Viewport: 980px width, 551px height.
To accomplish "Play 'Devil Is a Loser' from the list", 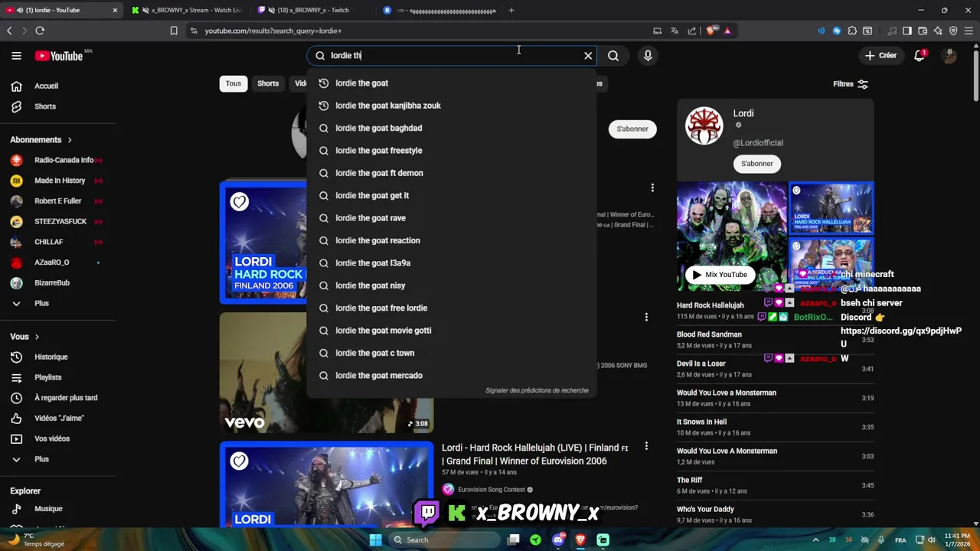I will point(701,364).
